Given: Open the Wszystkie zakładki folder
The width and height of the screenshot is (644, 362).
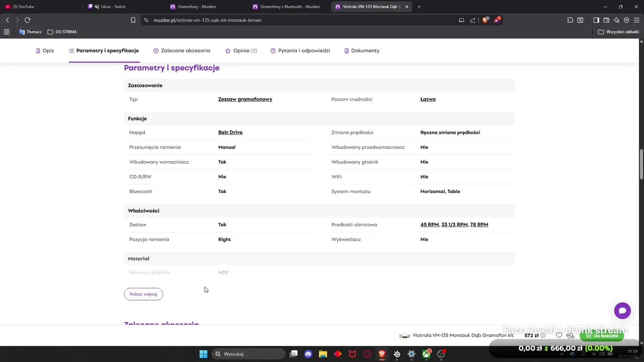Looking at the screenshot, I should click(619, 32).
